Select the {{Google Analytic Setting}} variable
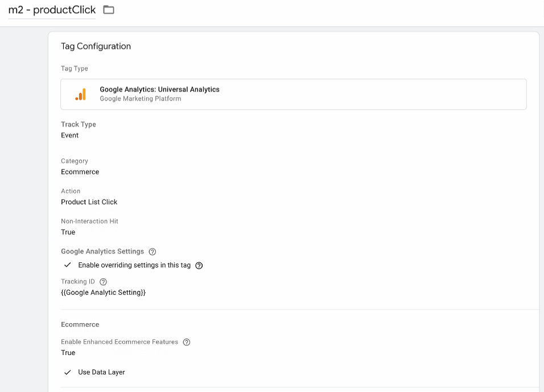The height and width of the screenshot is (392, 544). (104, 292)
